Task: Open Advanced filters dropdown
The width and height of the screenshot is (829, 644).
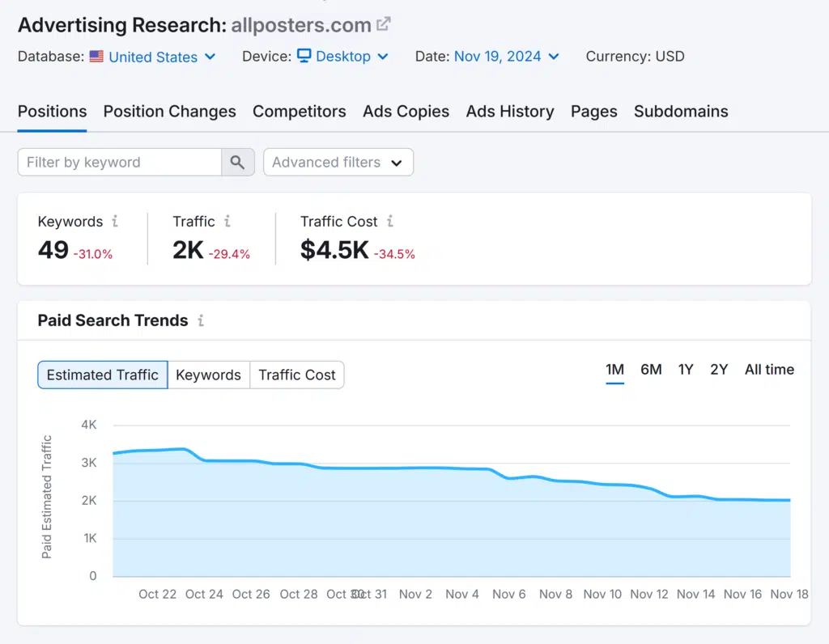Action: click(338, 162)
